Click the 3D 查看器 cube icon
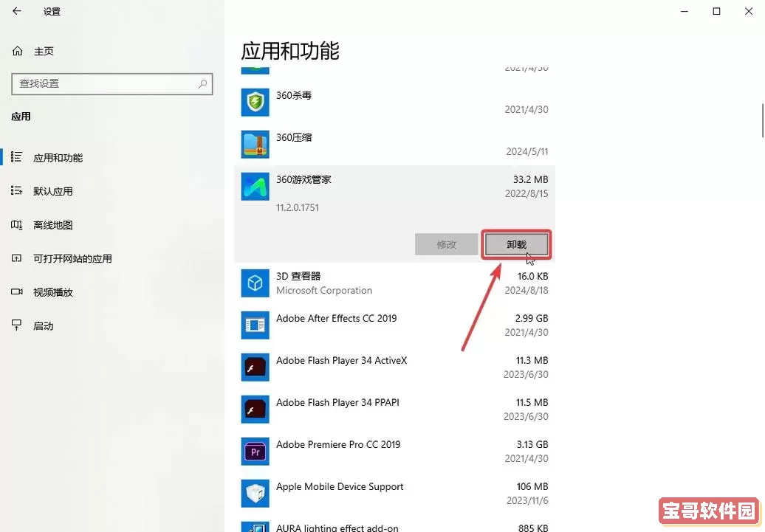The image size is (765, 532). 255,283
